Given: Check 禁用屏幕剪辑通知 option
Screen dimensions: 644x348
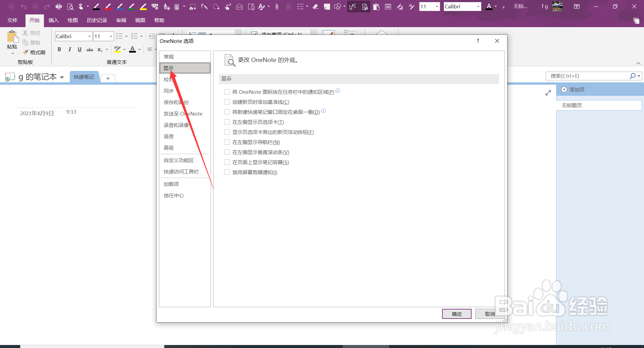Looking at the screenshot, I should pos(227,172).
